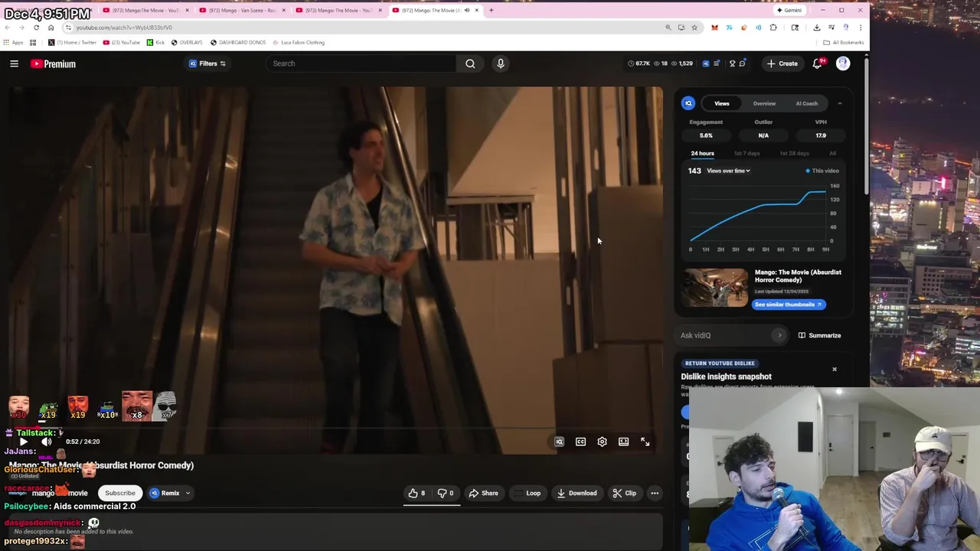Screen dimensions: 980x551
Task: Open Gemini in Chrome
Action: click(x=789, y=10)
